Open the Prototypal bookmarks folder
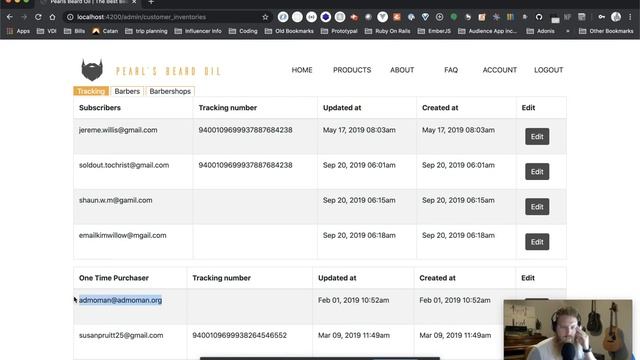 pos(339,31)
